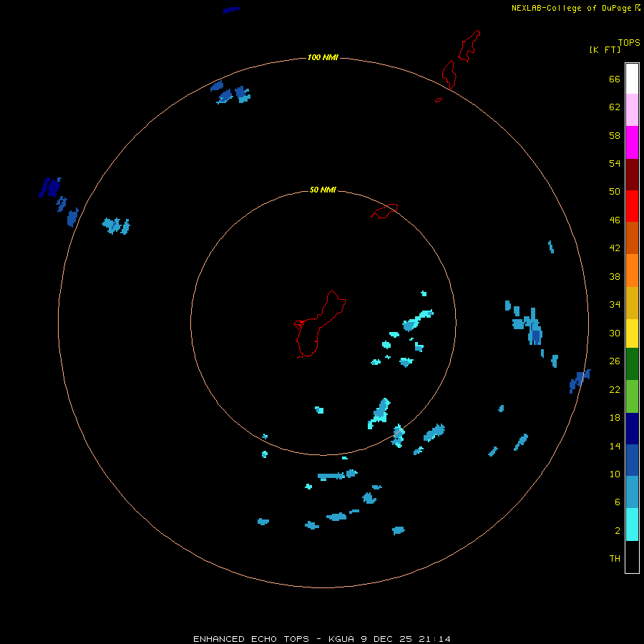Image resolution: width=644 pixels, height=644 pixels.
Task: Click the 66 value on legend scale
Action: point(615,79)
